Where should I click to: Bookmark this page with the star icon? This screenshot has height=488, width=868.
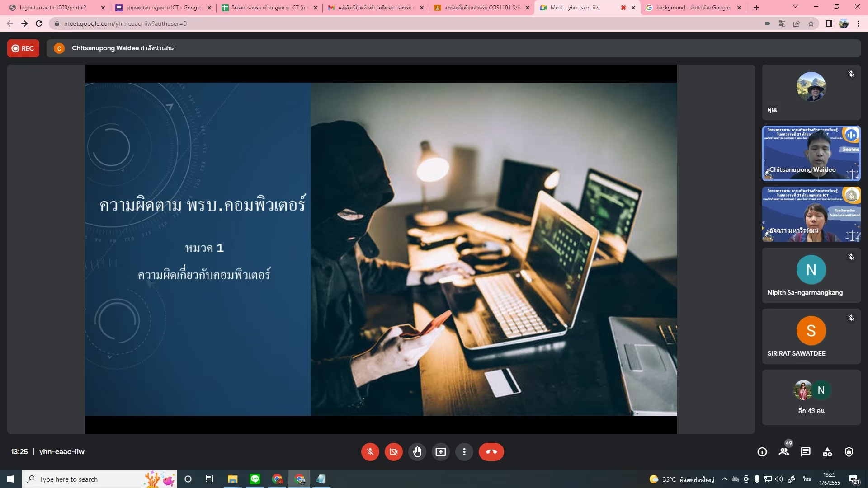click(x=811, y=23)
